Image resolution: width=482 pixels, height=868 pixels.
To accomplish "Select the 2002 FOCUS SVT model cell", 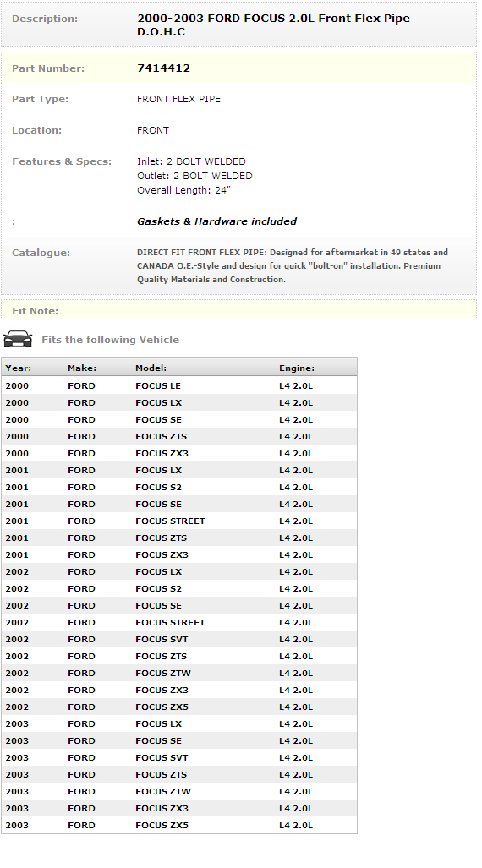I will 162,639.
